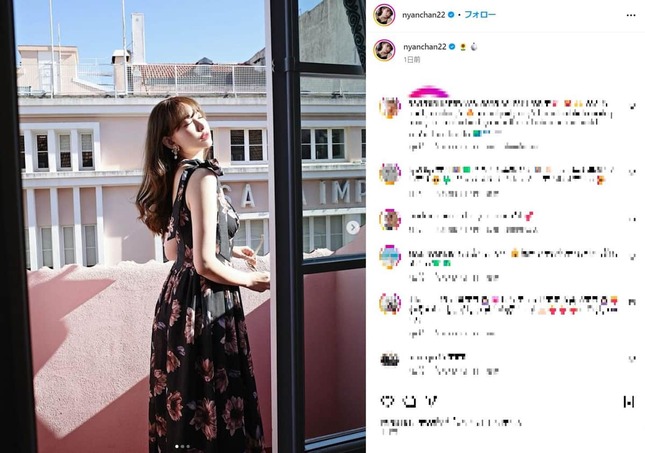Click the like heart icon below comments

(387, 401)
